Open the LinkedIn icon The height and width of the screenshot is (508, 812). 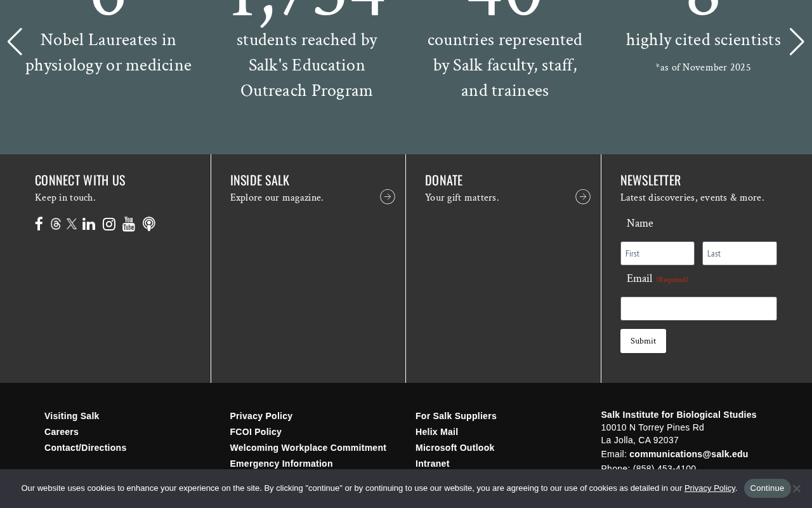[89, 224]
